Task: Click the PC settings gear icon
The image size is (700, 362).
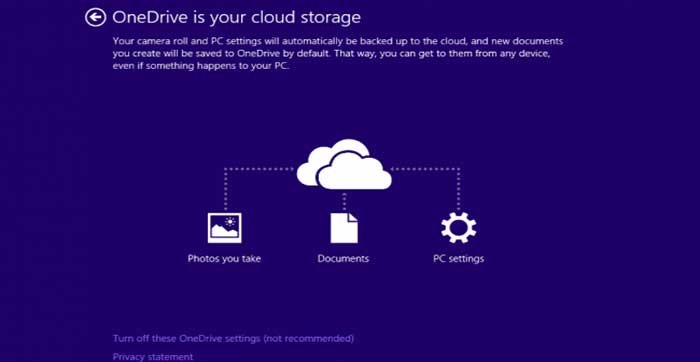Action: coord(458,228)
